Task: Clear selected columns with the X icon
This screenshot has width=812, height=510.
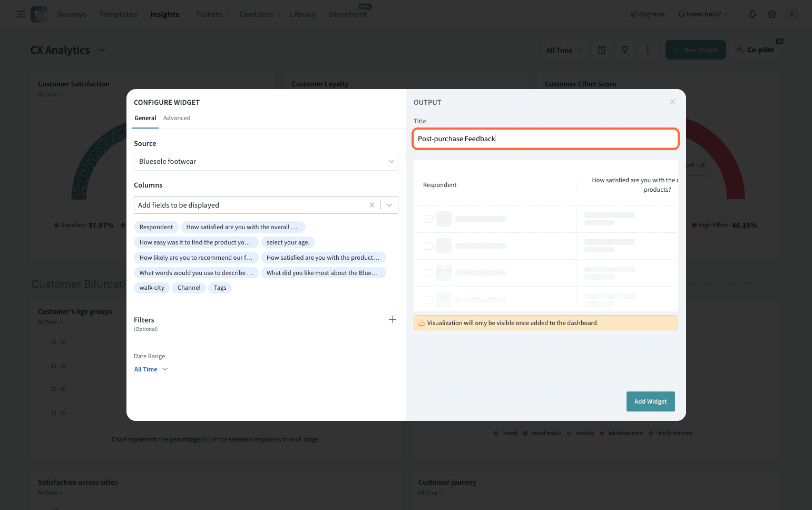Action: point(372,205)
